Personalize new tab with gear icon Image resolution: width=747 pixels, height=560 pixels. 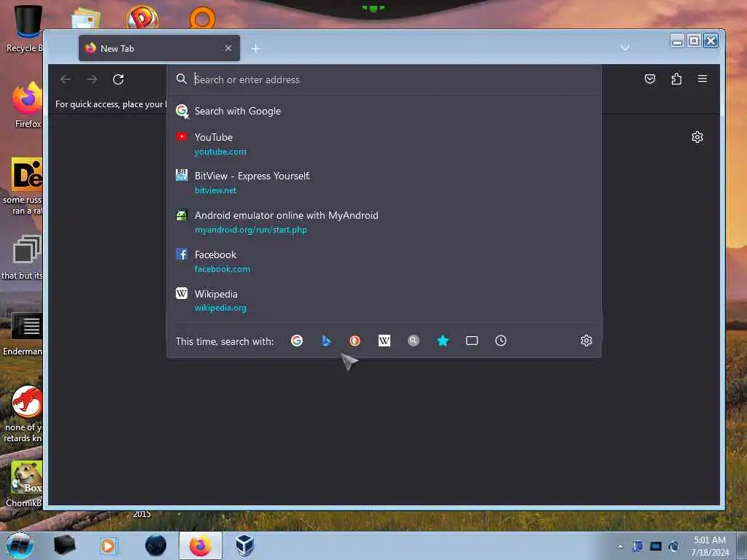(x=697, y=137)
